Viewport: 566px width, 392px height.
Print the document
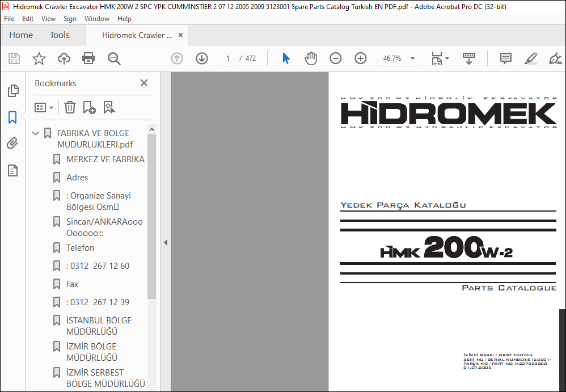(x=88, y=58)
